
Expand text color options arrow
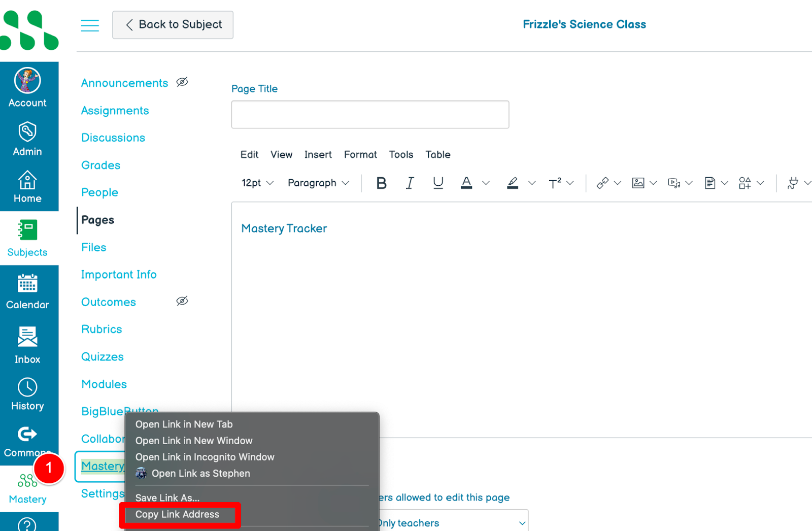pyautogui.click(x=486, y=183)
